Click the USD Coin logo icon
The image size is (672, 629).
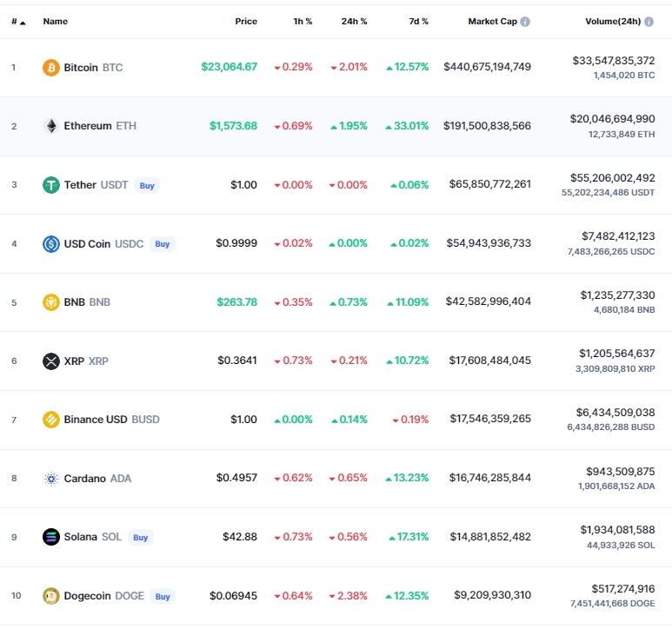coord(51,243)
